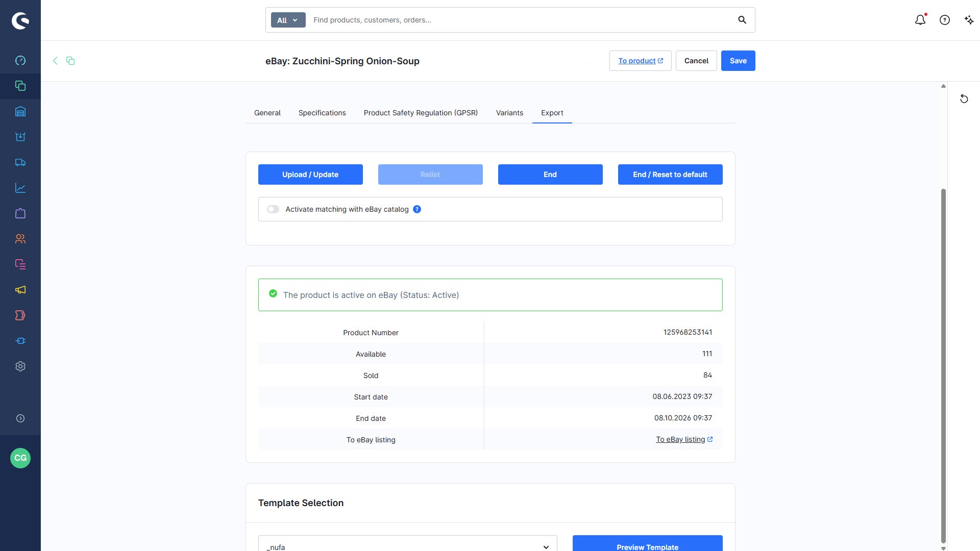Open the help question mark icon
The height and width of the screenshot is (551, 980).
(945, 20)
